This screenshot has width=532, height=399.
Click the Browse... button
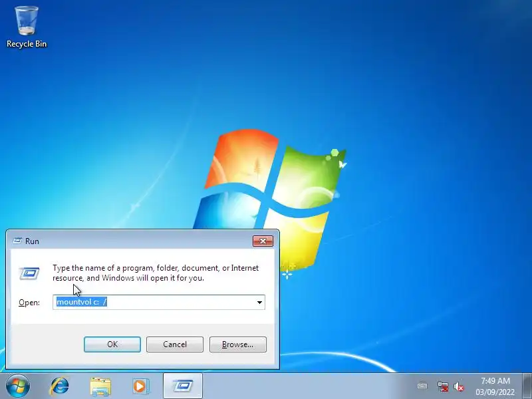click(238, 344)
